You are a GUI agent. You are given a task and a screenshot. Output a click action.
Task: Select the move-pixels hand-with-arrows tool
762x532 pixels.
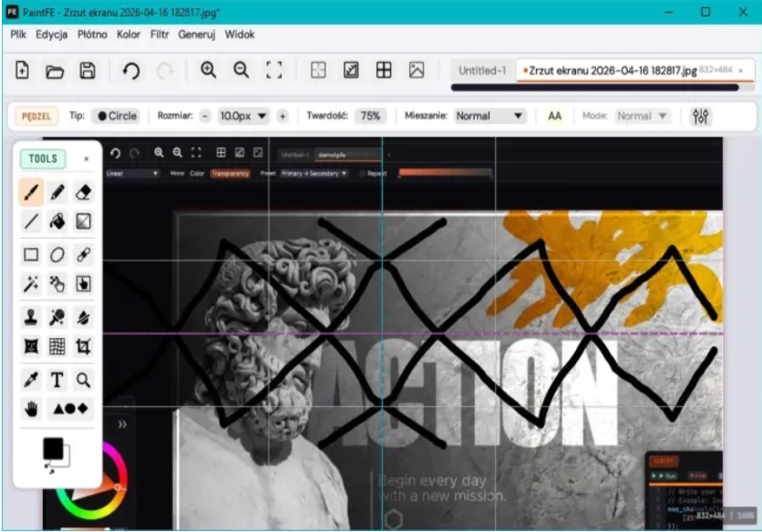tap(57, 283)
